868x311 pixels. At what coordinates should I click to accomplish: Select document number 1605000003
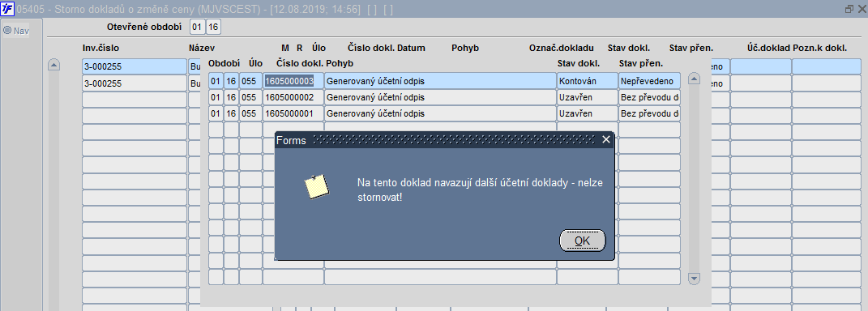tap(293, 81)
